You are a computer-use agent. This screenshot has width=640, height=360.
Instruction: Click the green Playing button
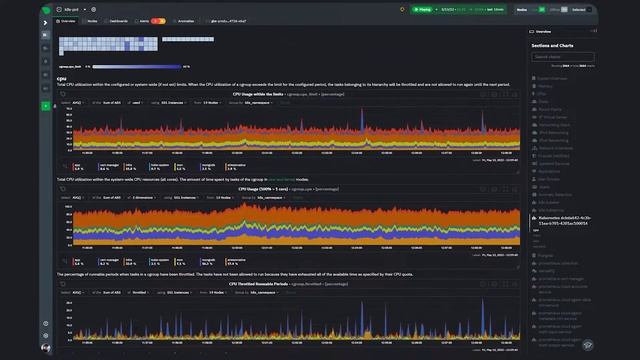(422, 9)
